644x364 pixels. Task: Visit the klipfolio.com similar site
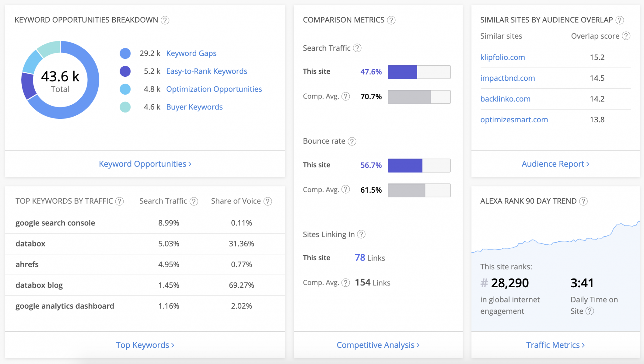pos(502,57)
